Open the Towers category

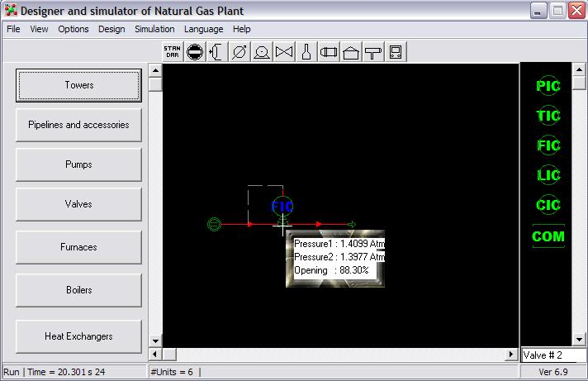coord(78,85)
